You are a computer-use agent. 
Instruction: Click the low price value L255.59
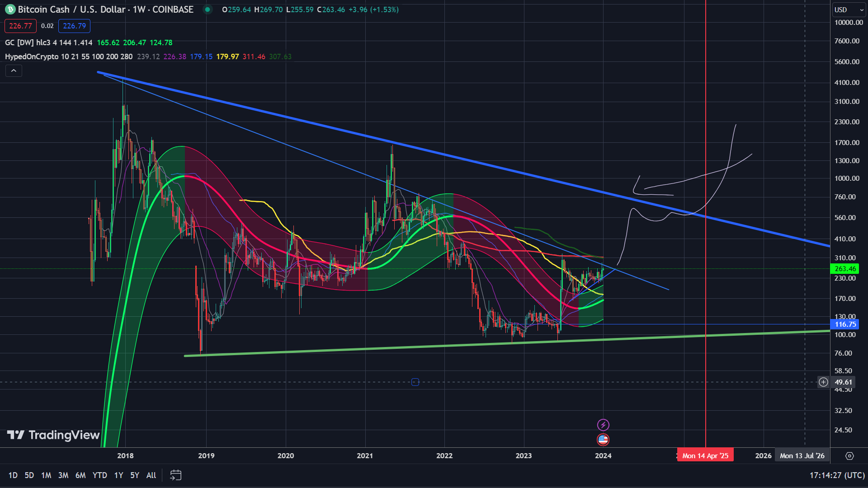(x=300, y=9)
